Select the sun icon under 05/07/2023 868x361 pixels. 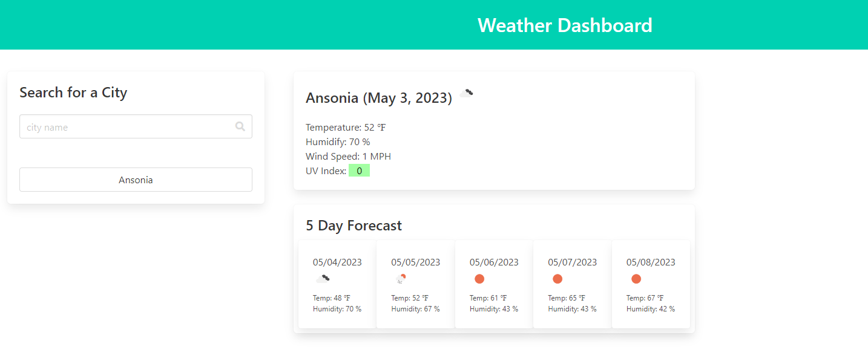pyautogui.click(x=557, y=279)
